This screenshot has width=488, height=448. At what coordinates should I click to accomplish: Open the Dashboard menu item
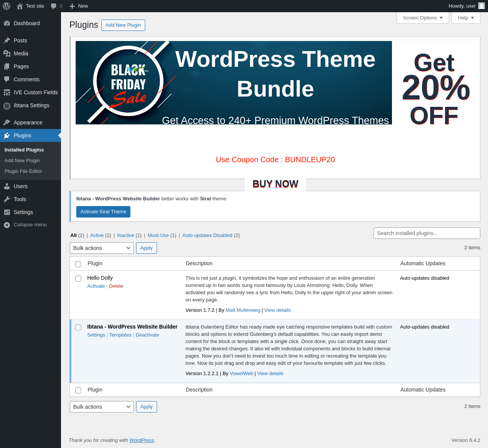click(x=30, y=23)
